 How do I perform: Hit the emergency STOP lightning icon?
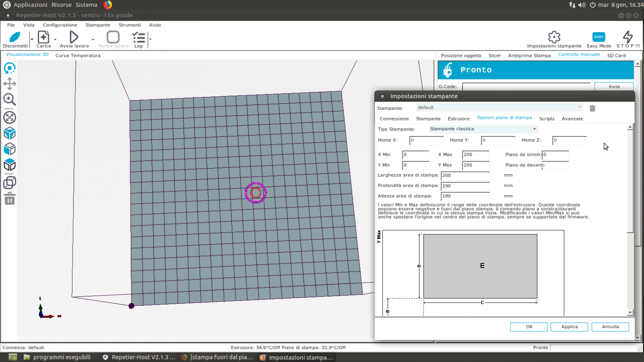(x=628, y=37)
